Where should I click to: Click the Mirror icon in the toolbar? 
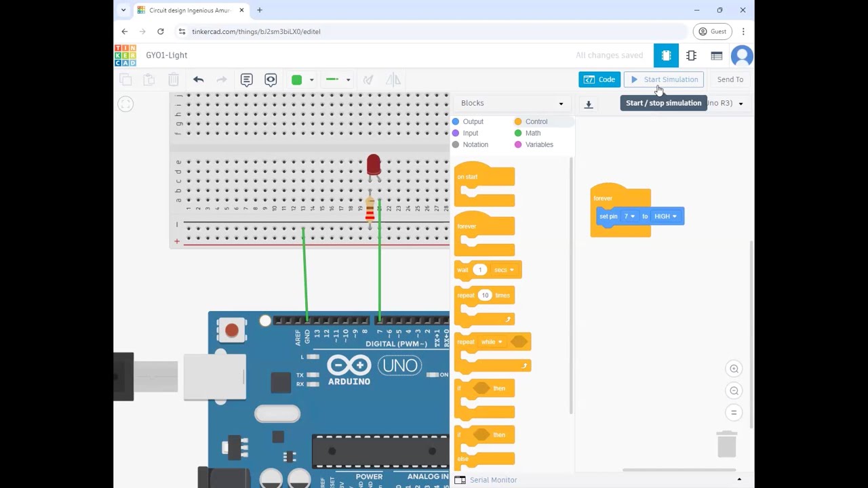(x=393, y=80)
